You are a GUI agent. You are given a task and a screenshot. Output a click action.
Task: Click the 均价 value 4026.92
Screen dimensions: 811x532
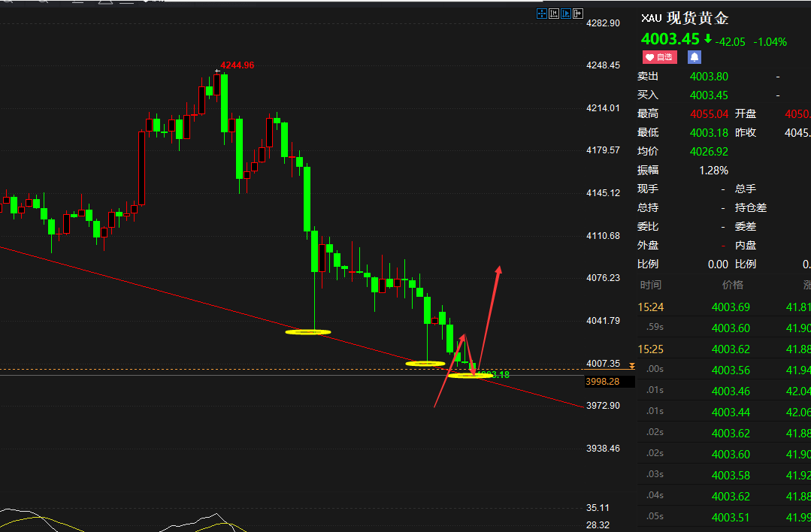709,152
